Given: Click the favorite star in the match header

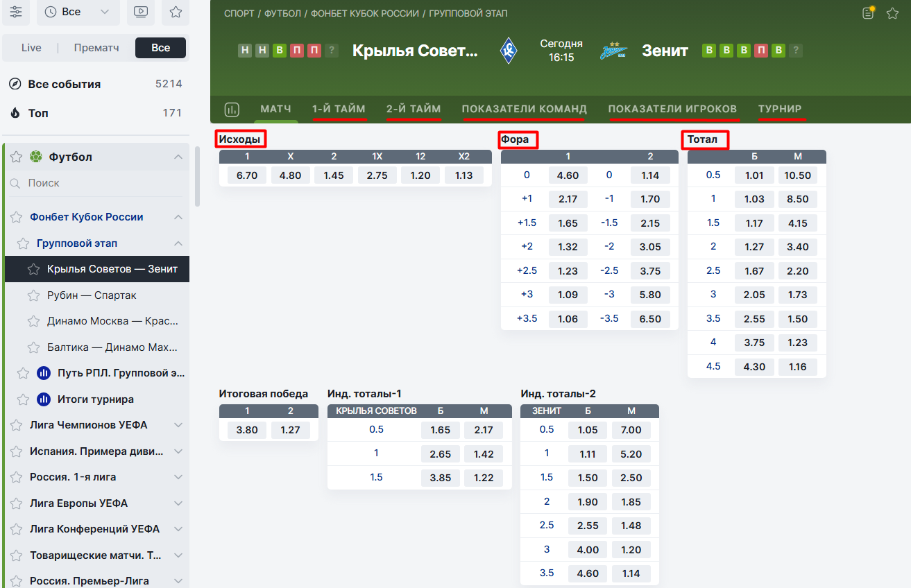Looking at the screenshot, I should pyautogui.click(x=893, y=13).
